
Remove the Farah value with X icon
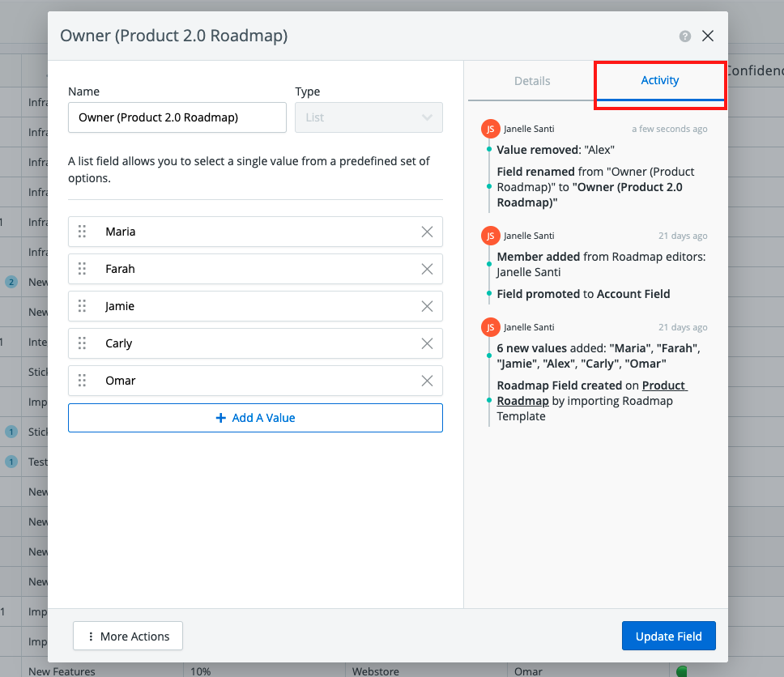[427, 269]
